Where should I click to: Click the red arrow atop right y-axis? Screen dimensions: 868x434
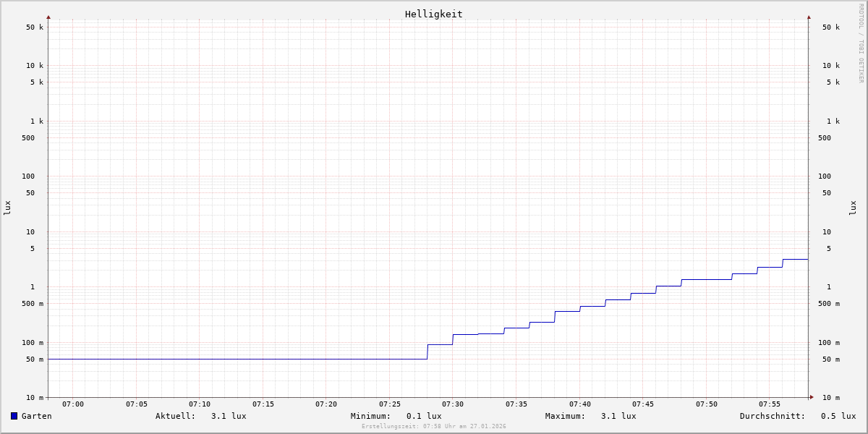point(809,17)
